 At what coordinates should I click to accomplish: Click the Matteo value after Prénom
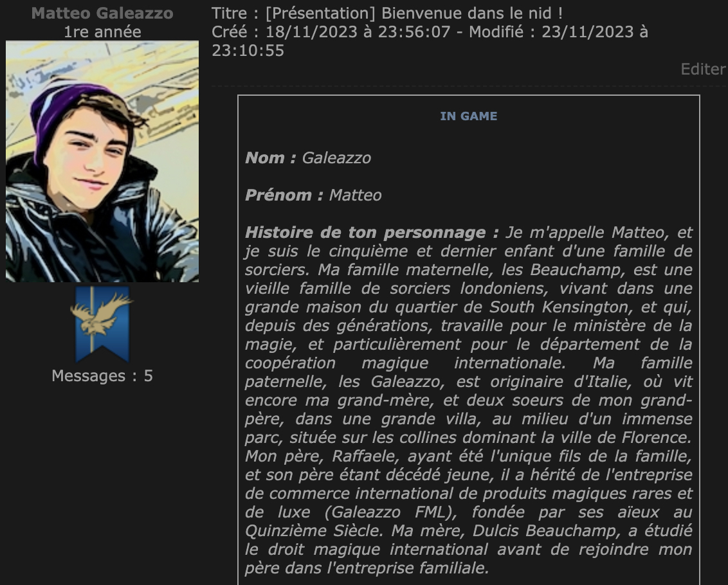[x=356, y=195]
